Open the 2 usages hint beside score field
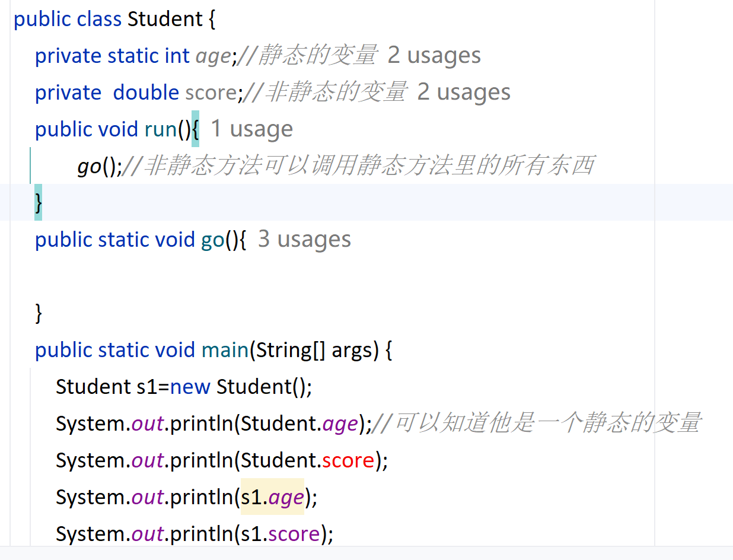Screen dimensions: 733x560 tap(463, 93)
